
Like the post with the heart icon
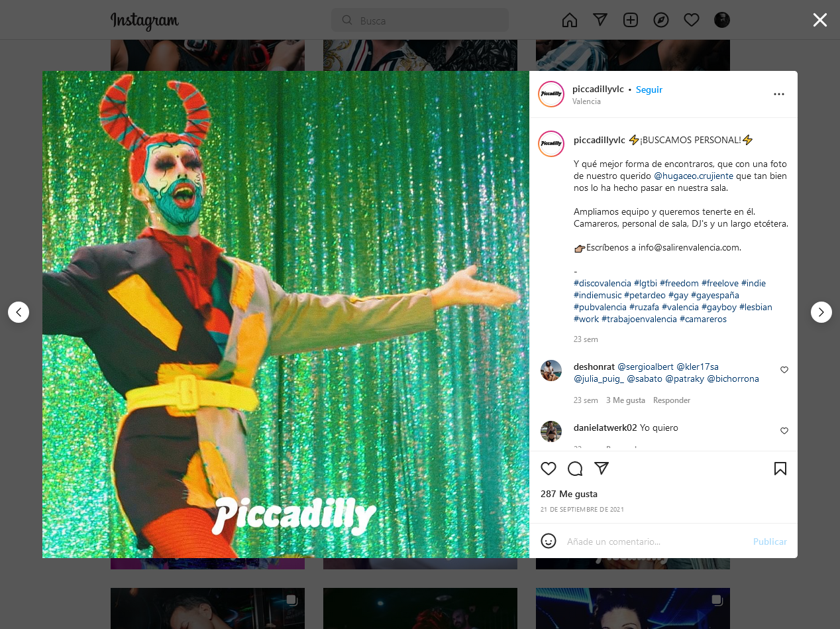tap(549, 469)
